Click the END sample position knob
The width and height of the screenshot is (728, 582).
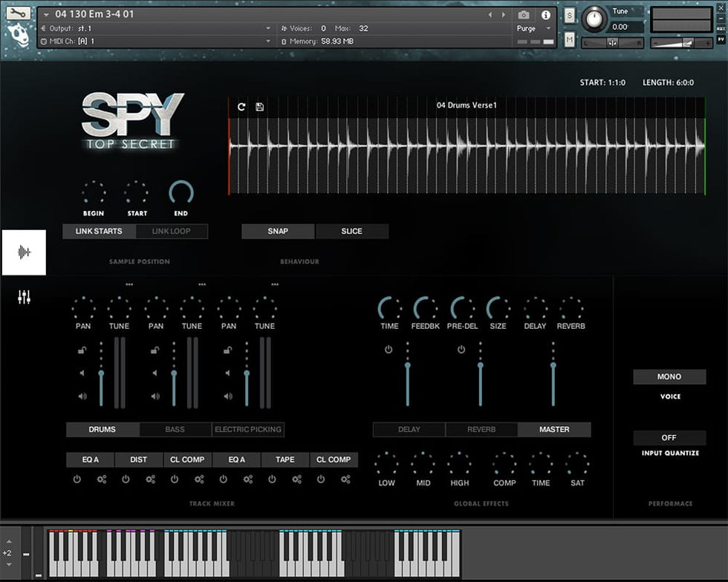point(181,193)
